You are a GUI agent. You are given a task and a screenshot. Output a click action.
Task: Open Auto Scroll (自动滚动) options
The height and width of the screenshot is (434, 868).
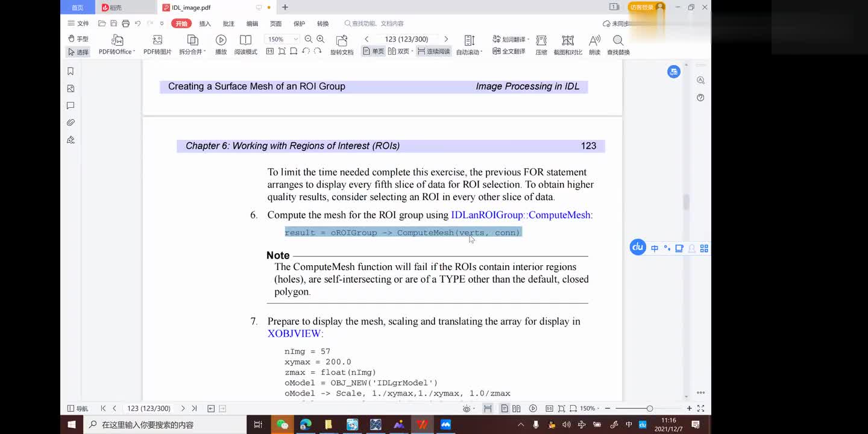[x=469, y=45]
